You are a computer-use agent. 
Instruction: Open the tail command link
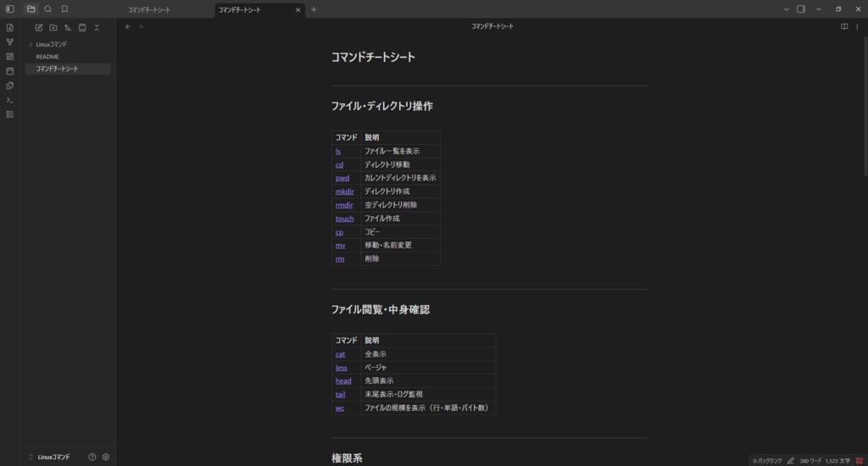click(x=340, y=395)
